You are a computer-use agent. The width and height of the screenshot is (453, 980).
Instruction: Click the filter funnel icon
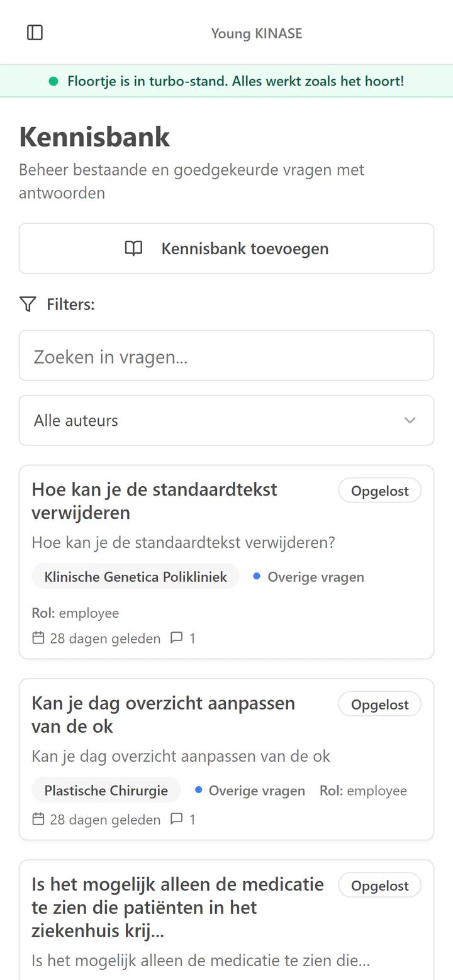28,305
